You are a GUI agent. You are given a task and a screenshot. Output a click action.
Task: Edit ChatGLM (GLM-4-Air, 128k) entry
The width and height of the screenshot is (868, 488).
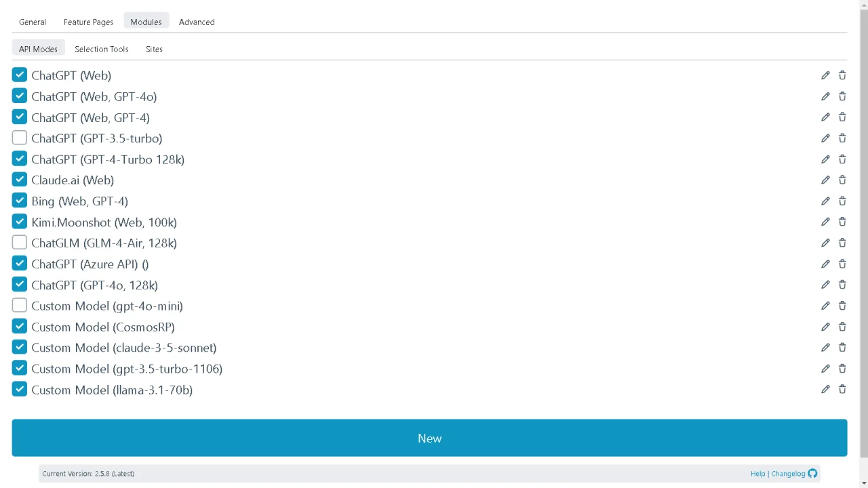[x=825, y=243]
